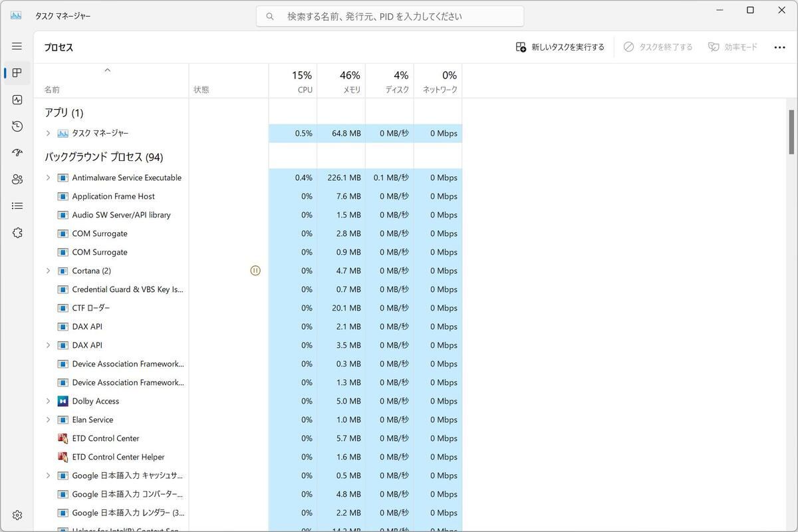The height and width of the screenshot is (532, 798).
Task: Sort by the ネットワーク column header
Action: pyautogui.click(x=438, y=81)
